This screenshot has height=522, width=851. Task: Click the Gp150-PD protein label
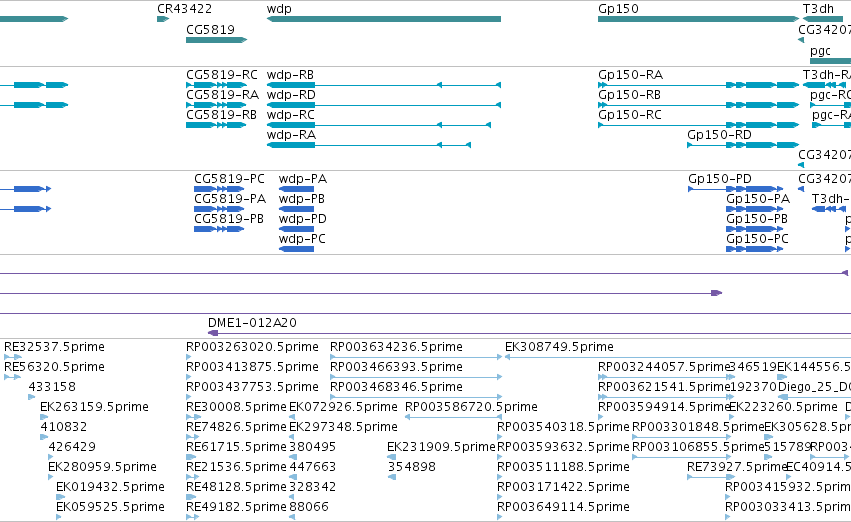coord(720,179)
